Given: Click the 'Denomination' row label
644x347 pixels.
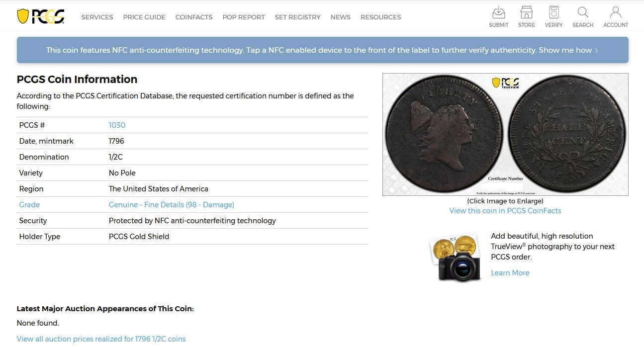Looking at the screenshot, I should [44, 157].
